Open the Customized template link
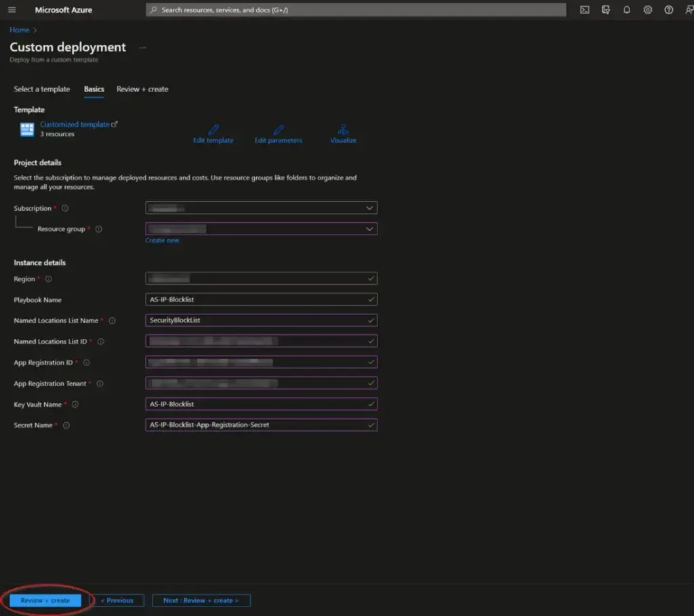694x616 pixels. pyautogui.click(x=75, y=125)
